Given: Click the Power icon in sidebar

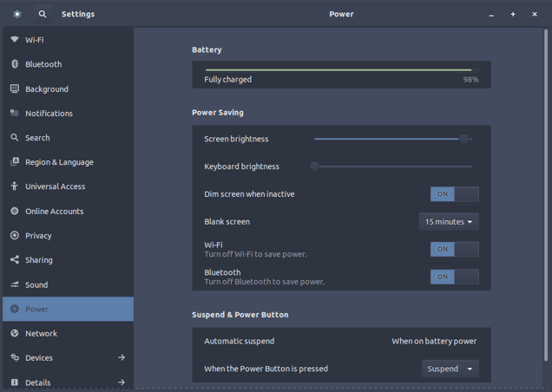Looking at the screenshot, I should pos(15,309).
